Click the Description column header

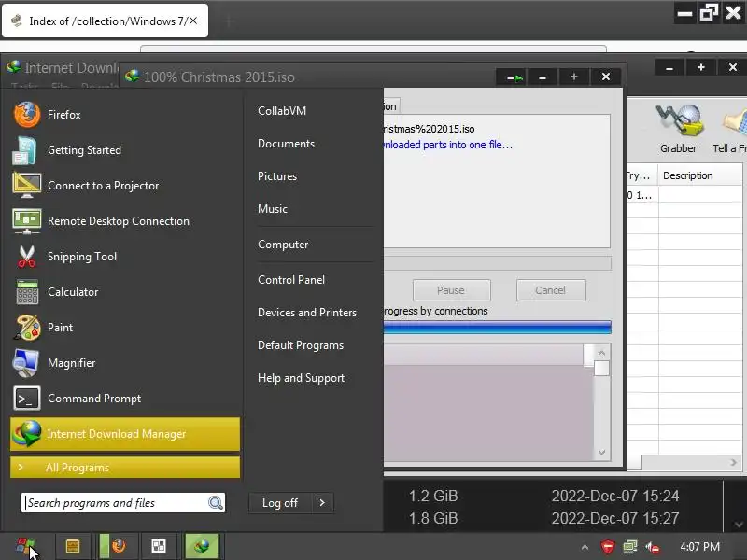(699, 175)
